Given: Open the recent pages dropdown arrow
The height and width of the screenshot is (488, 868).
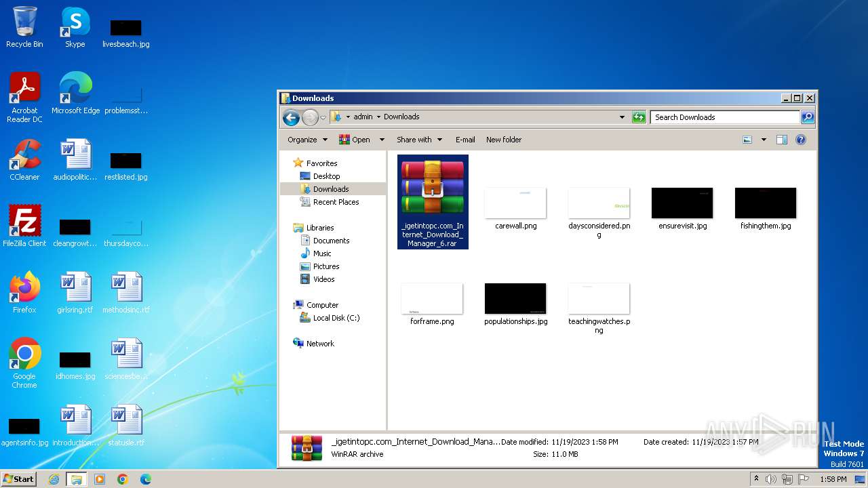Looking at the screenshot, I should coord(323,117).
